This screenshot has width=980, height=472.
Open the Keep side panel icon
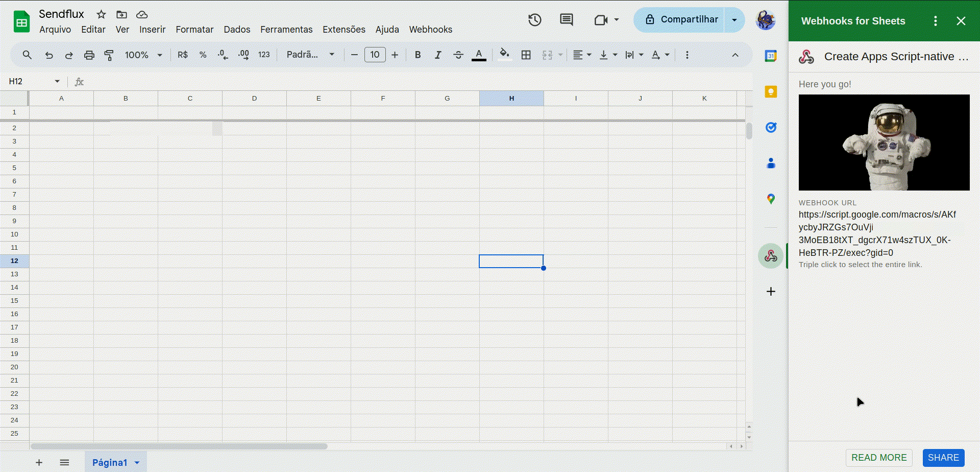pos(771,92)
